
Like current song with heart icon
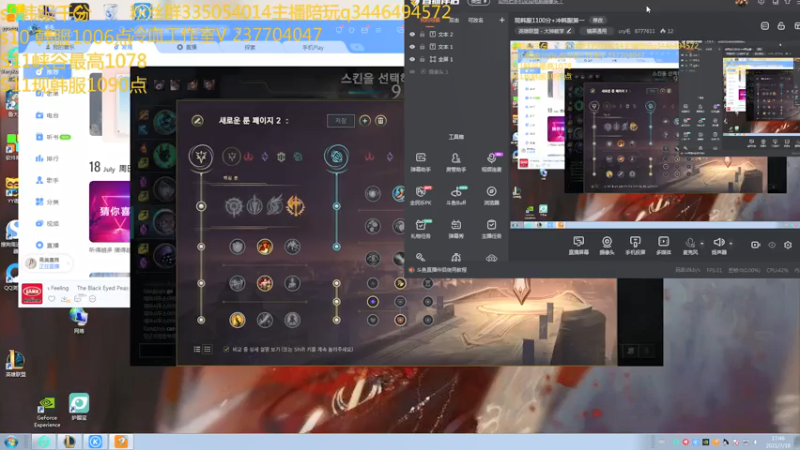click(x=52, y=299)
